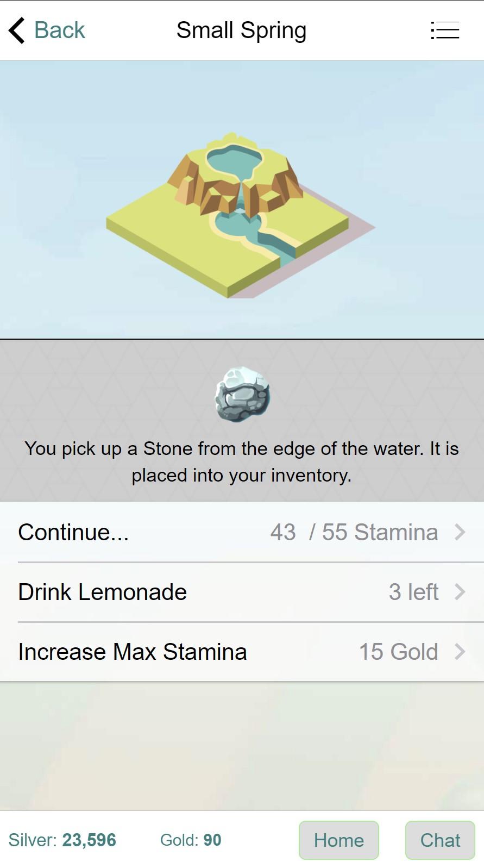Open the hamburger list menu icon
Screen dimensions: 484x868
(x=444, y=30)
